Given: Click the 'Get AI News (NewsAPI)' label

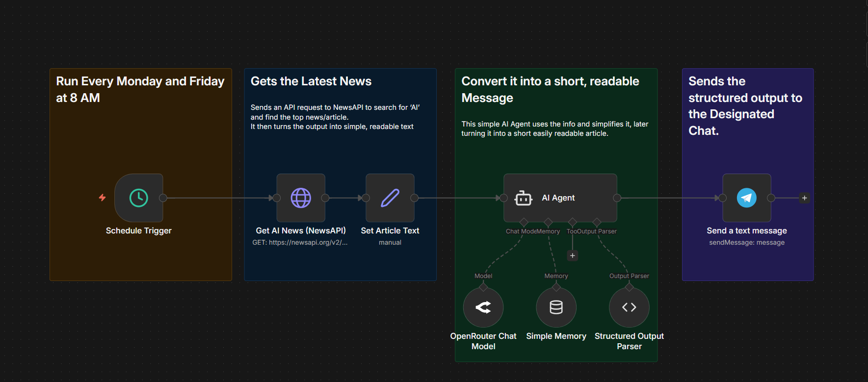Looking at the screenshot, I should pyautogui.click(x=301, y=230).
